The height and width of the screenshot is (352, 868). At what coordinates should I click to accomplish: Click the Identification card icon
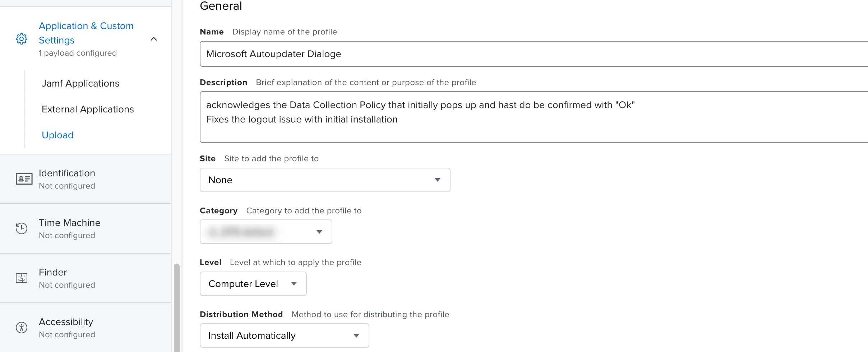point(24,179)
